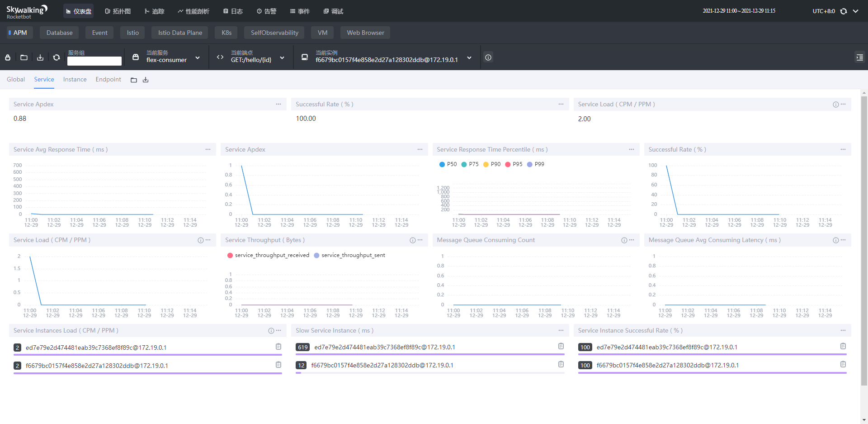868x424 pixels.
Task: Copy the f6679b instance name in the Slow Service Instance panel
Action: [x=561, y=364]
